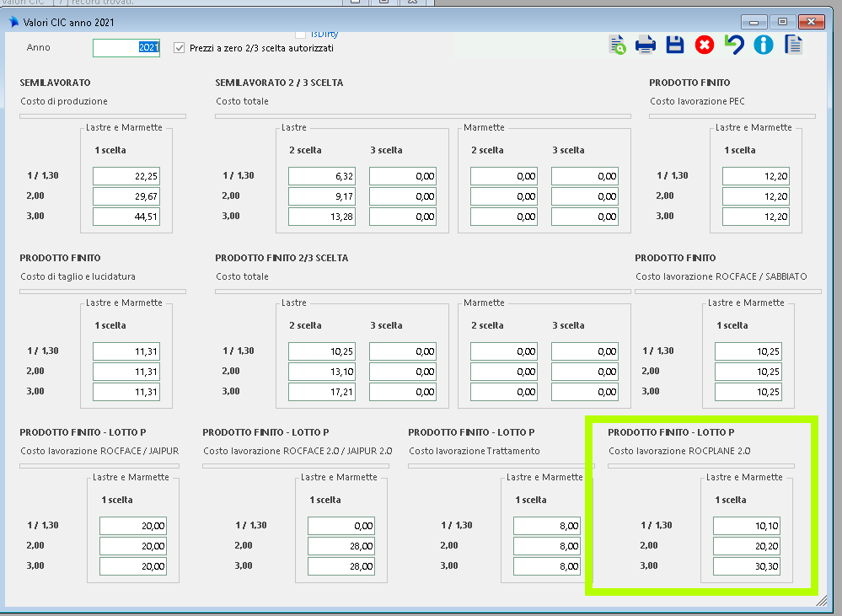842x616 pixels.
Task: Click the blue document page toolbar icon
Action: 793,45
